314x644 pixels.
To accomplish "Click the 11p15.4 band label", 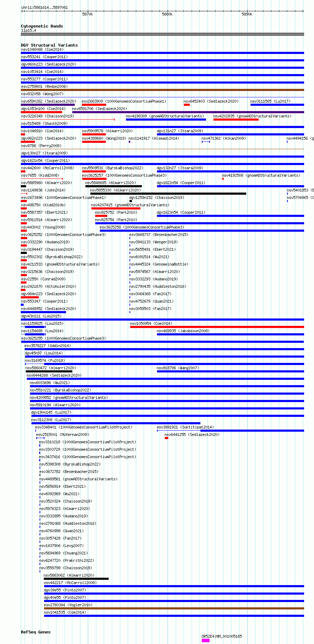I will pos(29,30).
